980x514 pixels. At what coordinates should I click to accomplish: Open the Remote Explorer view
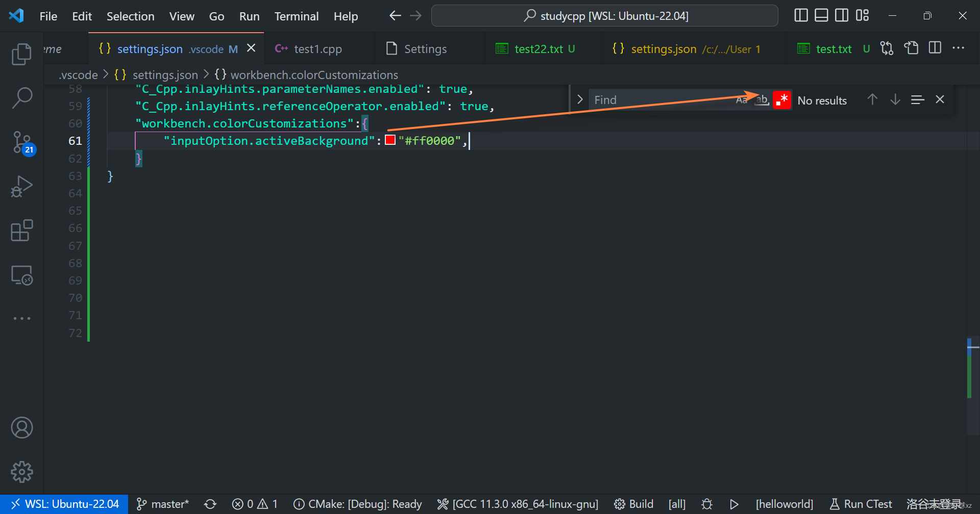click(21, 275)
